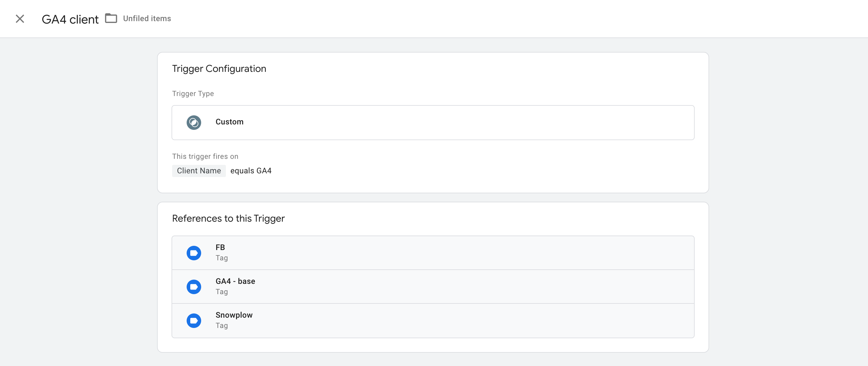Viewport: 868px width, 366px height.
Task: Click the GA4 - base tag icon
Action: click(195, 286)
